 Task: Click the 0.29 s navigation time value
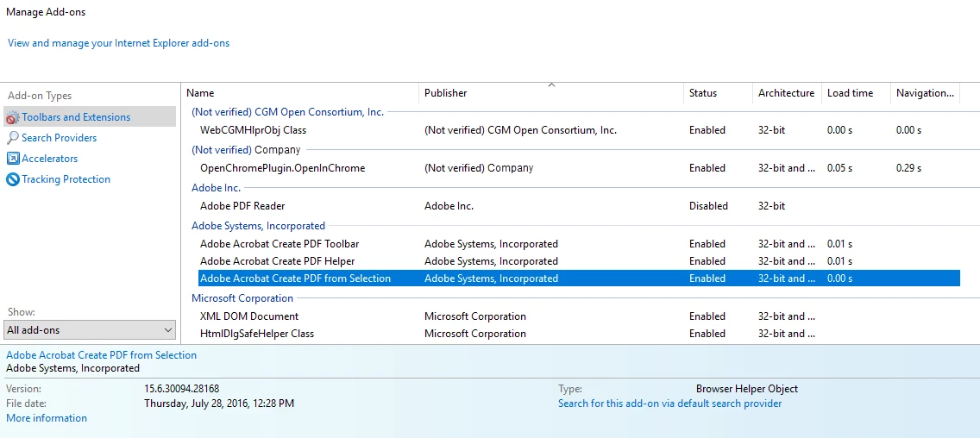coord(908,168)
